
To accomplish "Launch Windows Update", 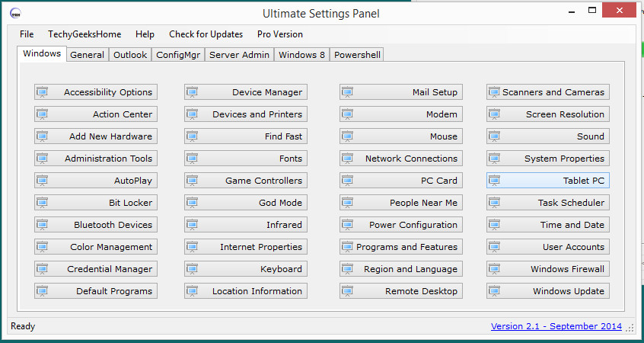I will click(x=548, y=291).
